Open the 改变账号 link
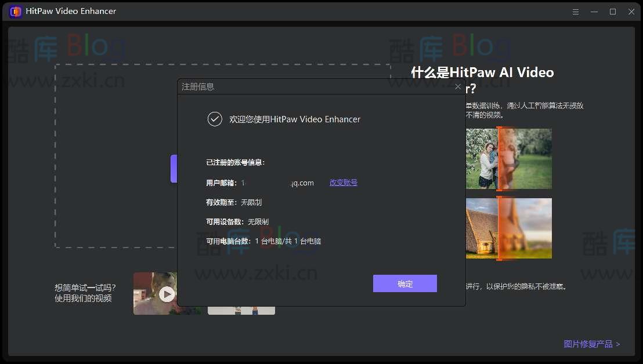The image size is (643, 364). coord(344,183)
